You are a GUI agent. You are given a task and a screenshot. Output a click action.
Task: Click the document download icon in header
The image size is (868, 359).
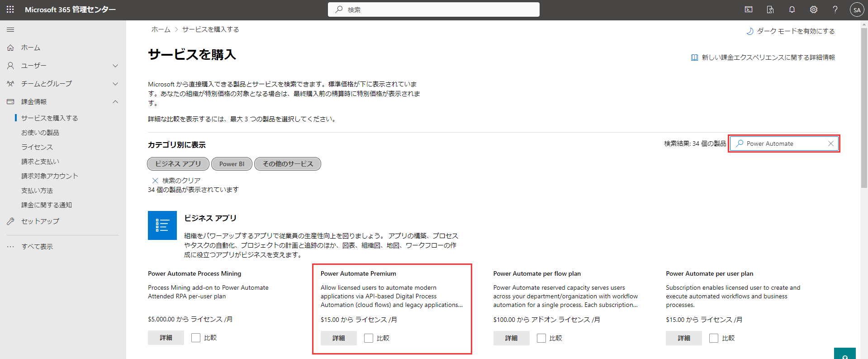click(770, 10)
